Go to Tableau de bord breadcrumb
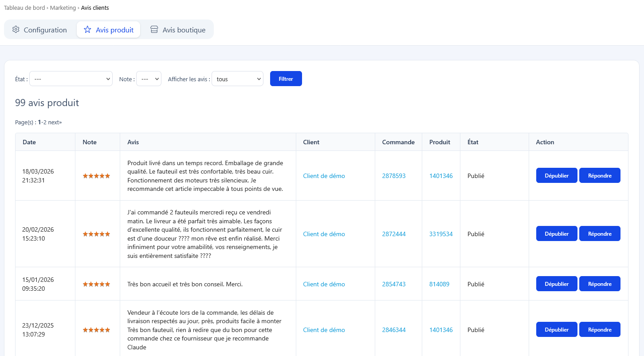 point(24,8)
